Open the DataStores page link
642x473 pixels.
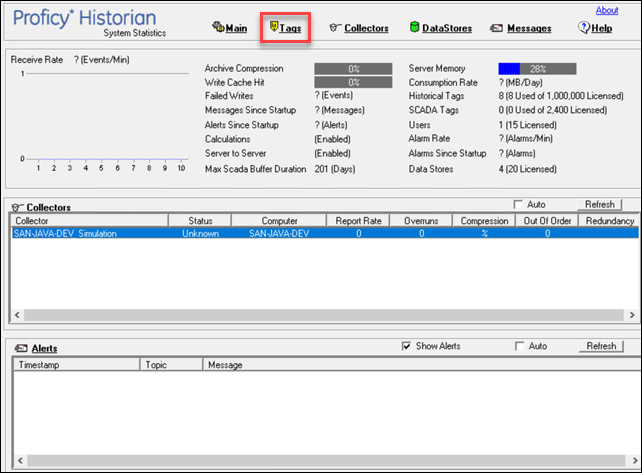[447, 28]
